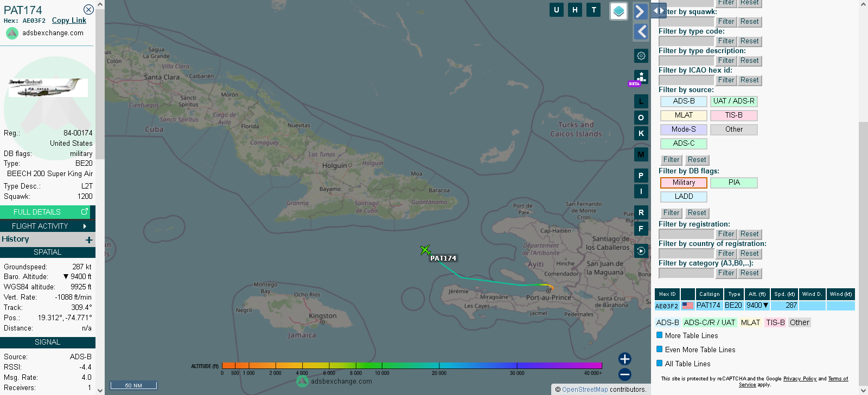
Task: Click Filter button under source filters
Action: tap(671, 160)
